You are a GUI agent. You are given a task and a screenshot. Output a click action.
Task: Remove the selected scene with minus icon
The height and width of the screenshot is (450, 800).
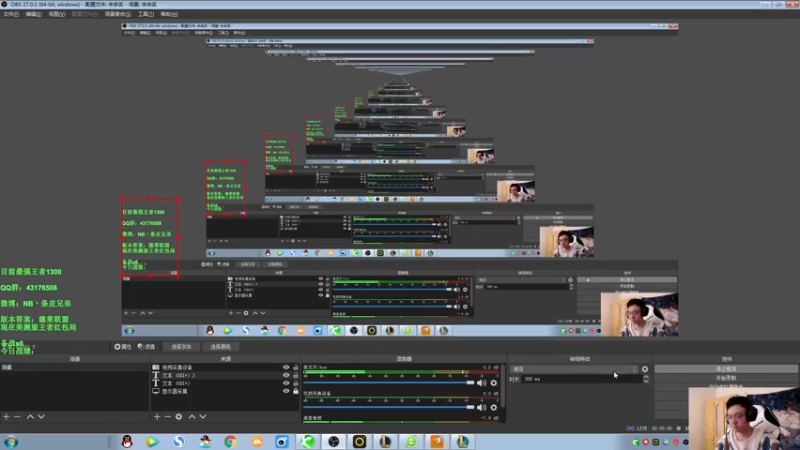point(17,417)
